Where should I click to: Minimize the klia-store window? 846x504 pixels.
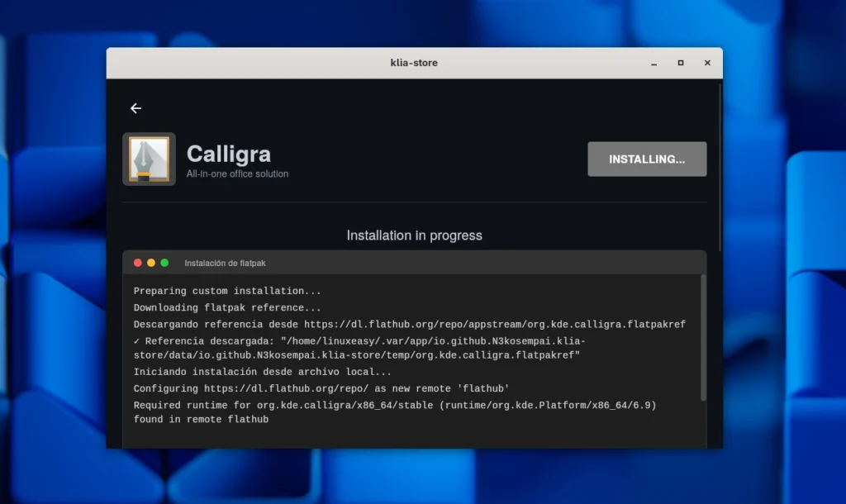[x=654, y=63]
